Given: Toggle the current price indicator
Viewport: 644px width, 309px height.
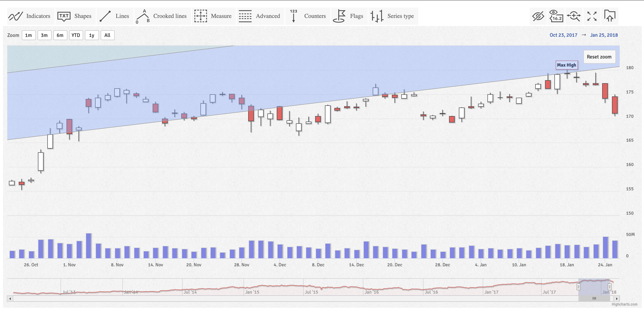Looking at the screenshot, I should (x=556, y=16).
